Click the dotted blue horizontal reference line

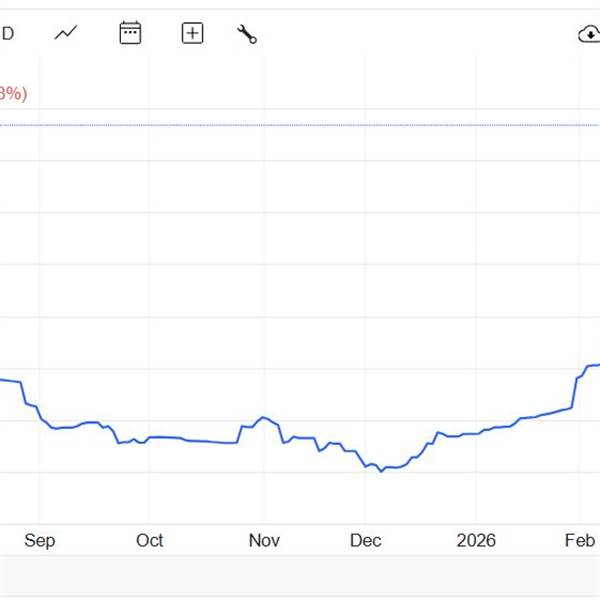click(300, 125)
